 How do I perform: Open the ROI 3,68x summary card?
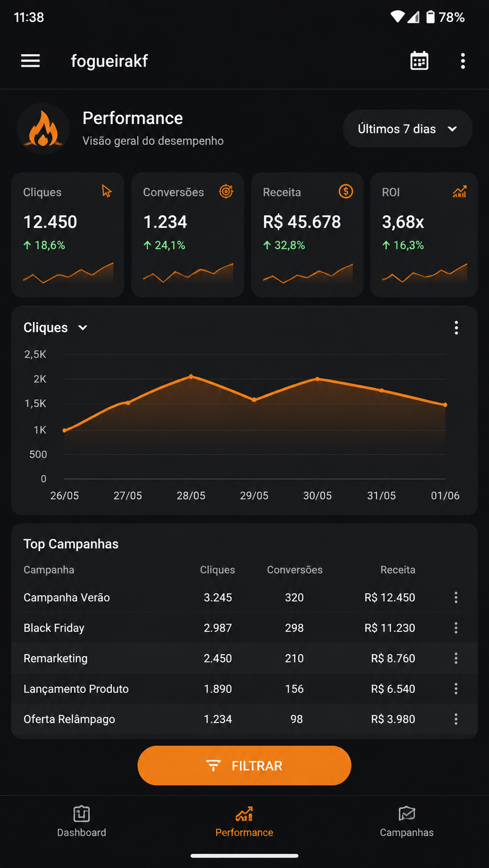(424, 235)
